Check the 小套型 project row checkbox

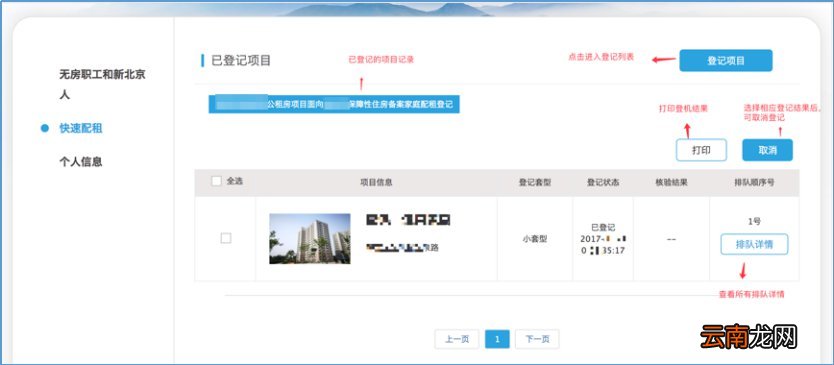[226, 238]
